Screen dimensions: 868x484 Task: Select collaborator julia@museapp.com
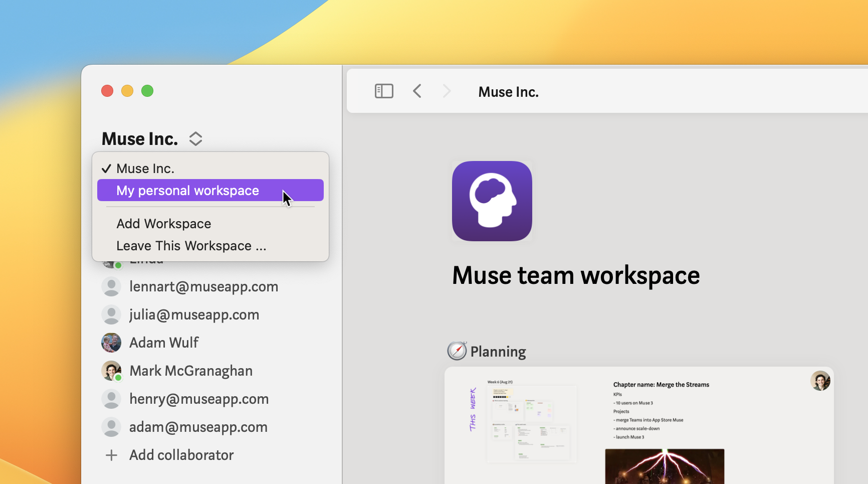194,314
